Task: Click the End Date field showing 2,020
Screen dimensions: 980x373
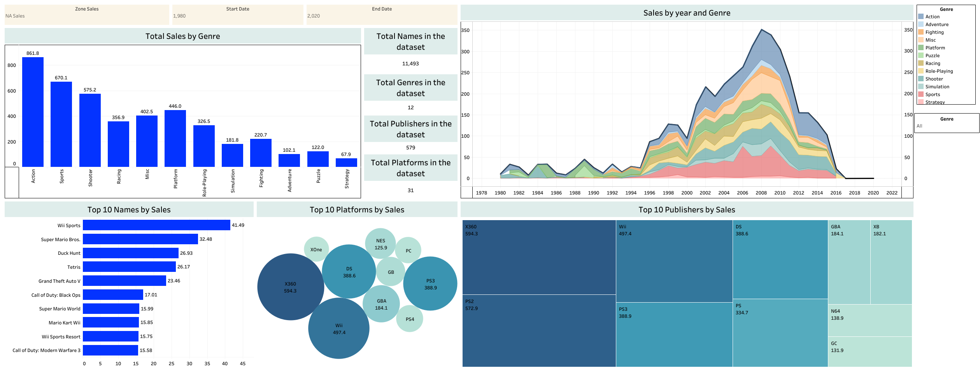Action: (x=381, y=16)
